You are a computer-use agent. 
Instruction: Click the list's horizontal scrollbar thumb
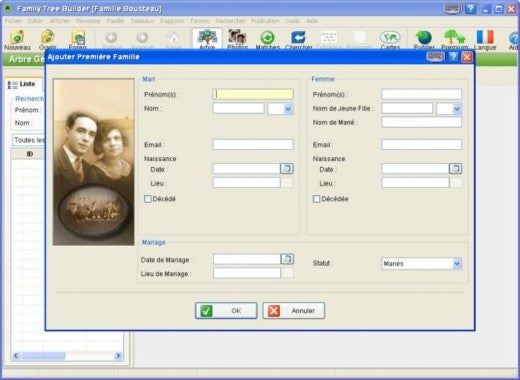[x=43, y=356]
